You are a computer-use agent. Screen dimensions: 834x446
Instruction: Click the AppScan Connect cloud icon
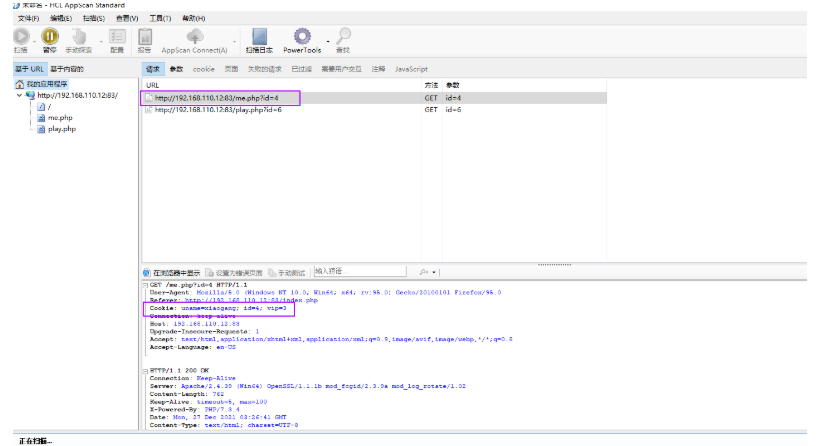195,36
